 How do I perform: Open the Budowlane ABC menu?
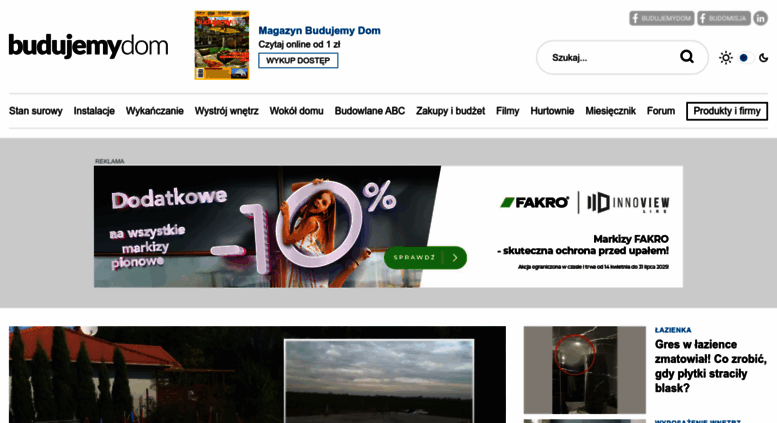[370, 111]
